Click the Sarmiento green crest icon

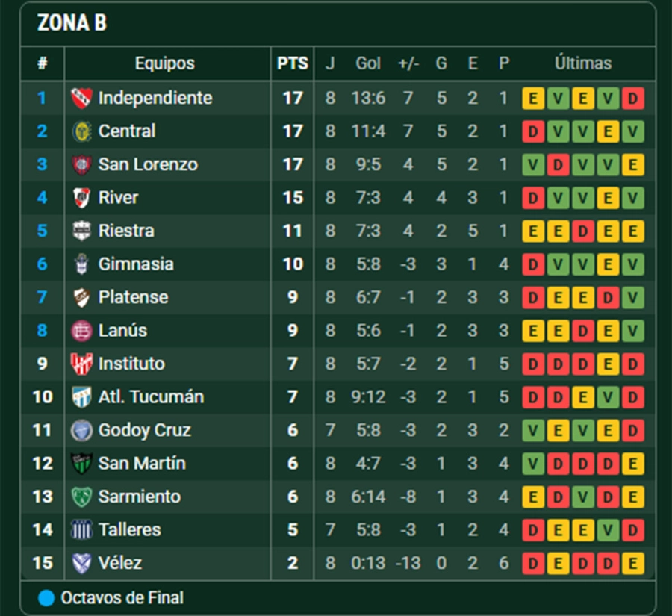coord(81,497)
